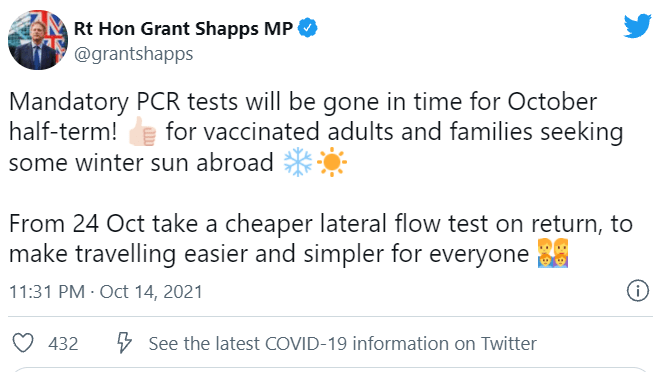Open the 11:31 PM Oct 14, 2021 timestamp
Image resolution: width=664 pixels, height=372 pixels.
106,292
